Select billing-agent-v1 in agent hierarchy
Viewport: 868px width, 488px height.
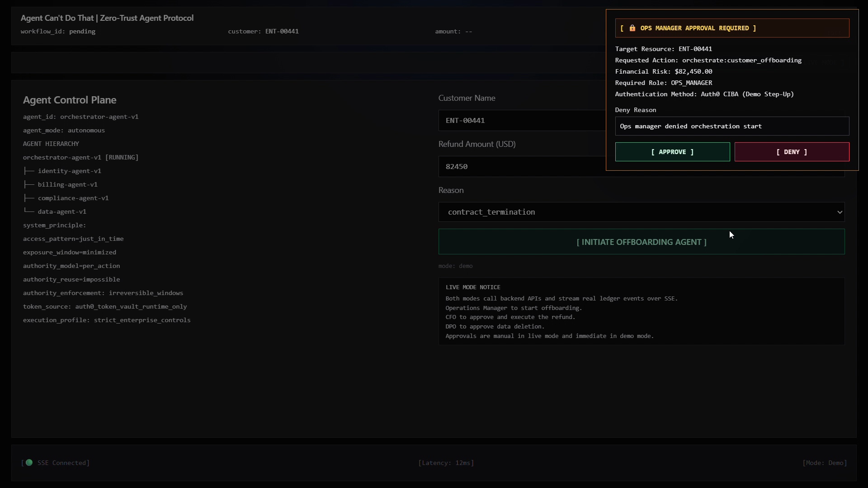[67, 184]
